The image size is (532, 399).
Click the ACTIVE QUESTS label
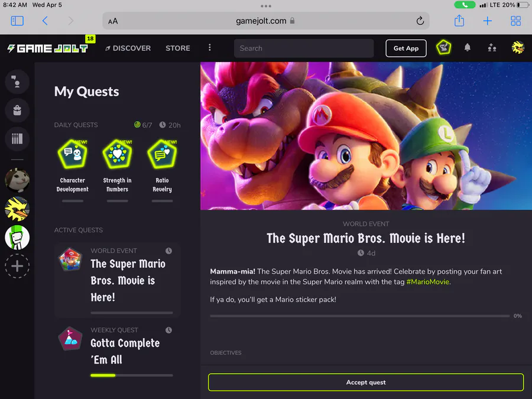point(79,230)
